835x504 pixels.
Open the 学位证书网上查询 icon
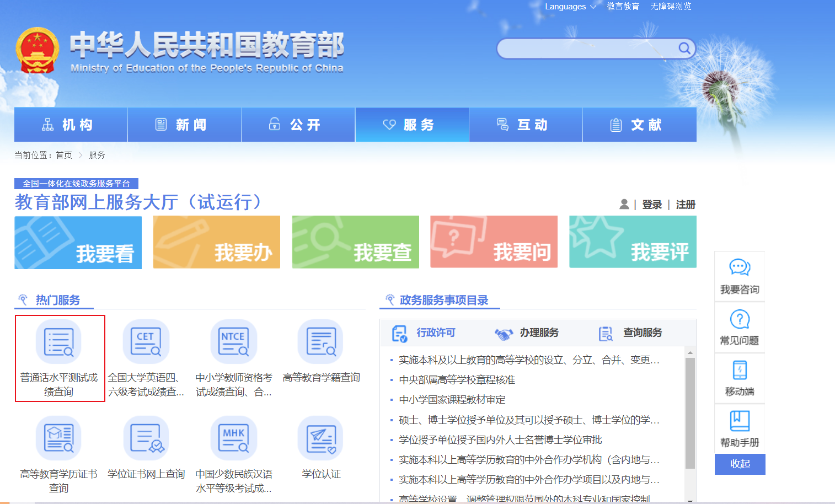[146, 438]
